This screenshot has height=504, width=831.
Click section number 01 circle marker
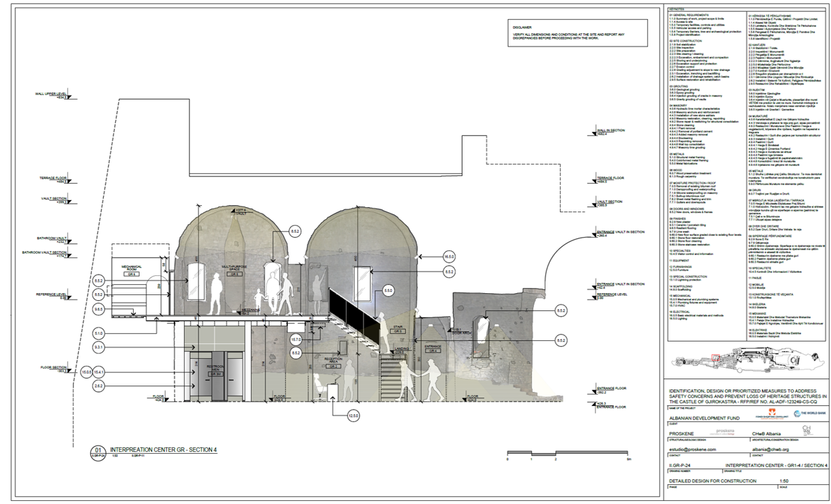[x=99, y=450]
